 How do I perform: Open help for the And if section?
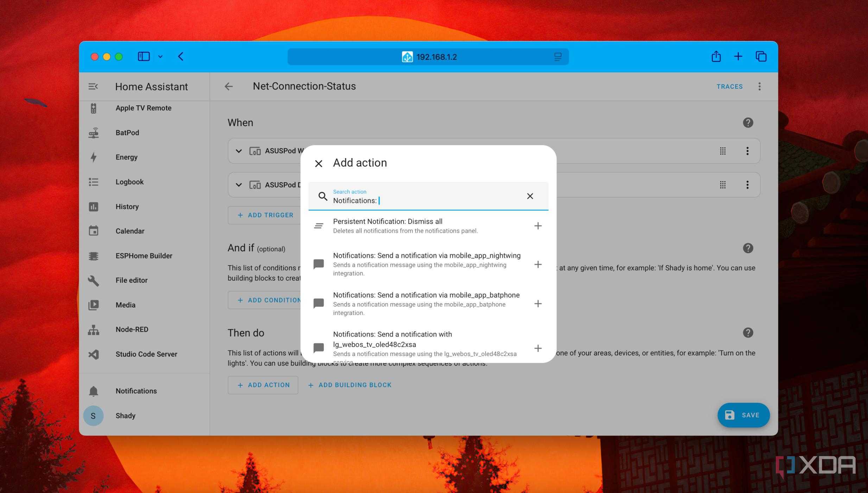click(x=748, y=248)
